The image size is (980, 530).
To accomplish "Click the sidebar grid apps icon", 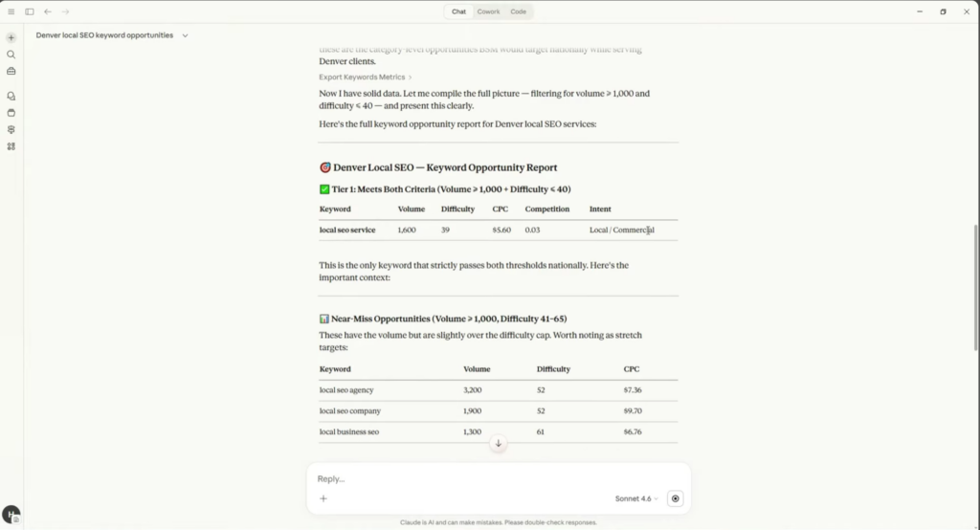I will (x=11, y=146).
